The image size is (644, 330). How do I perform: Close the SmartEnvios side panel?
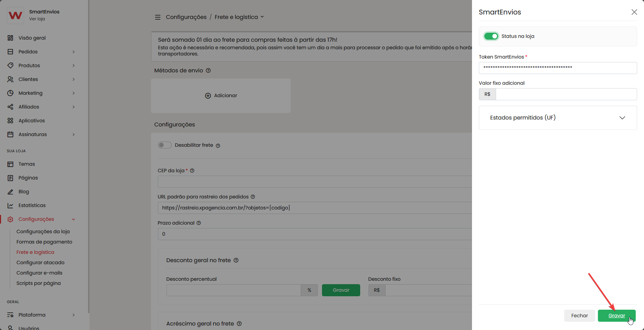tap(634, 12)
